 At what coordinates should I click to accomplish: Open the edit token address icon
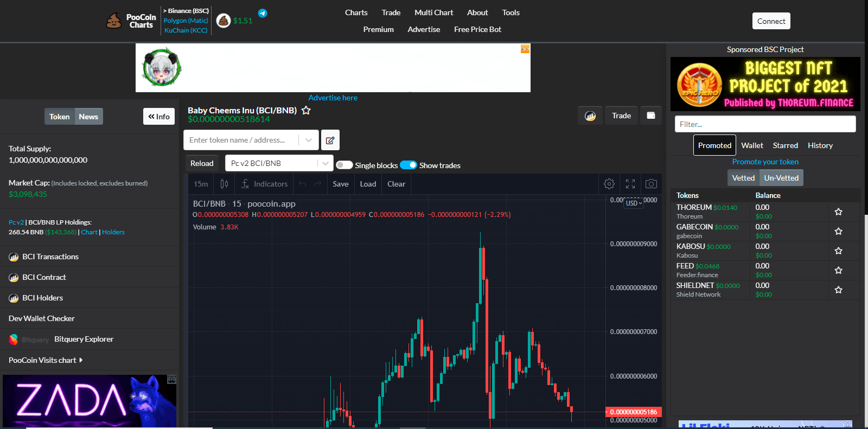[x=330, y=140]
